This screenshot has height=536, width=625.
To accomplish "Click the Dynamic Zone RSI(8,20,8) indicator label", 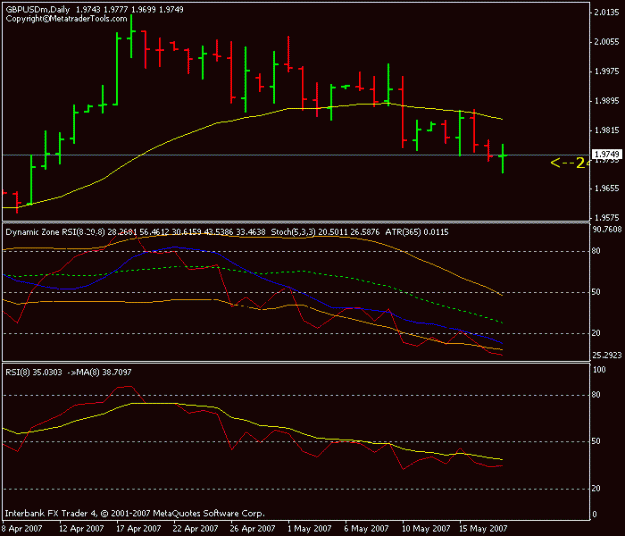I will pos(55,232).
